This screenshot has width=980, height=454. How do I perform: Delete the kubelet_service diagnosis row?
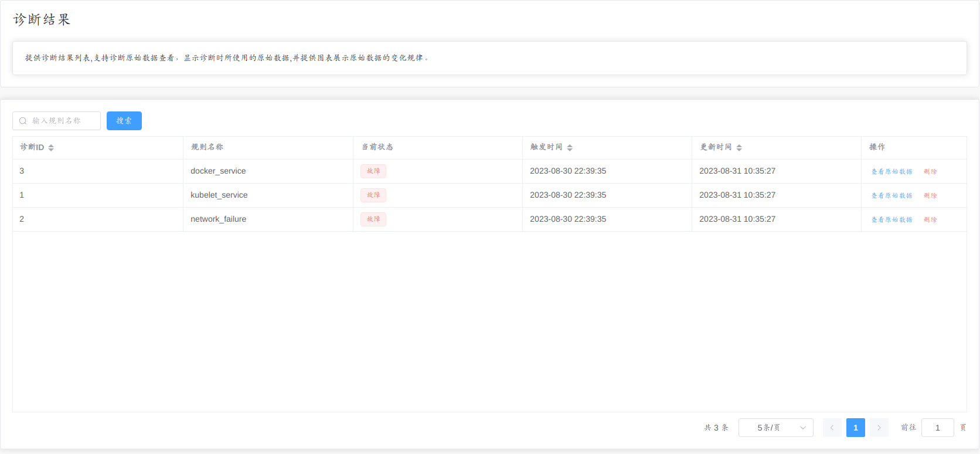pyautogui.click(x=930, y=196)
